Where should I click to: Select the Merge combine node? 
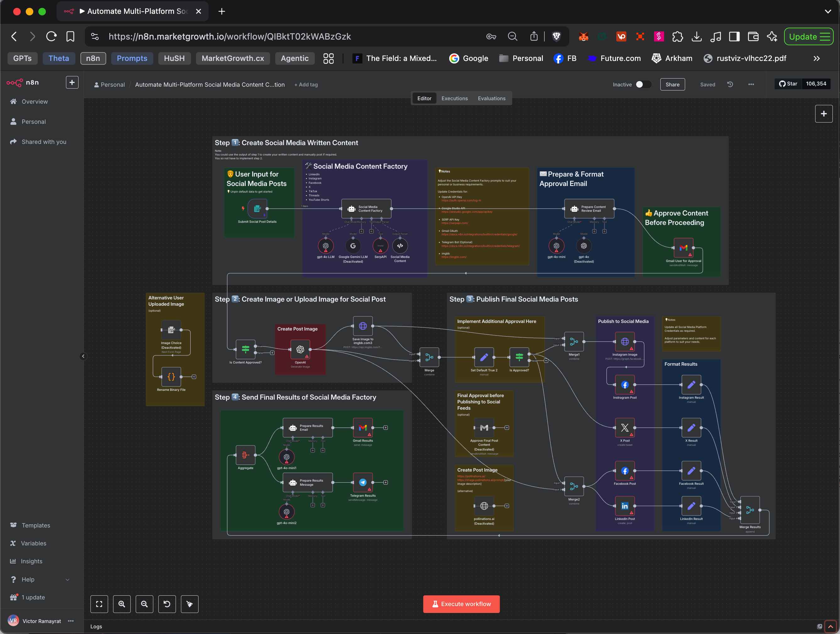click(x=429, y=357)
